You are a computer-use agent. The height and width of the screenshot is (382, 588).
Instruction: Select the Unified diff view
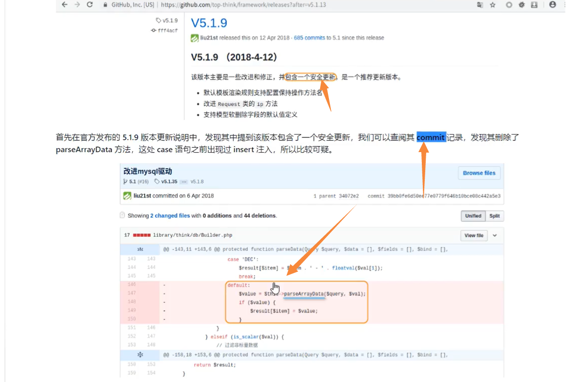pos(473,216)
